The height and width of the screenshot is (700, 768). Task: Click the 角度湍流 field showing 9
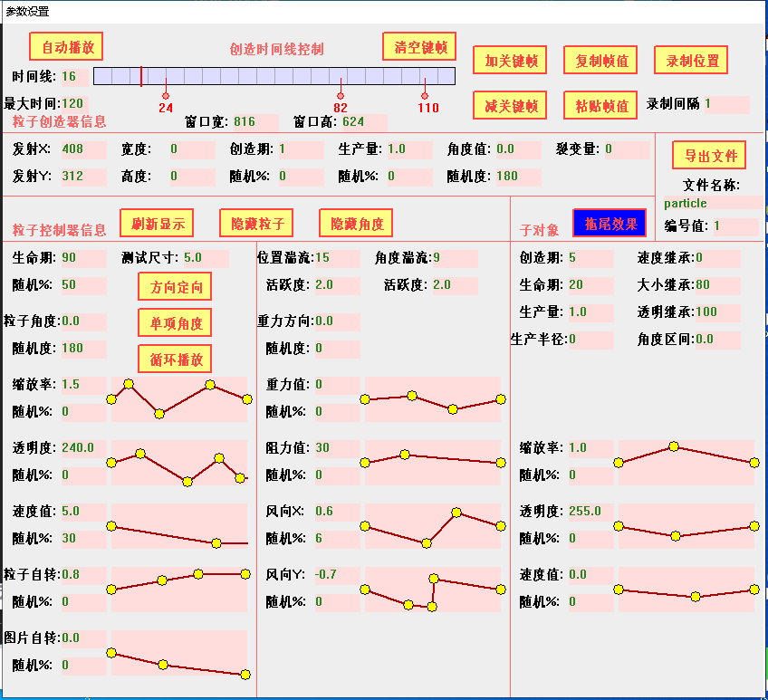(456, 258)
